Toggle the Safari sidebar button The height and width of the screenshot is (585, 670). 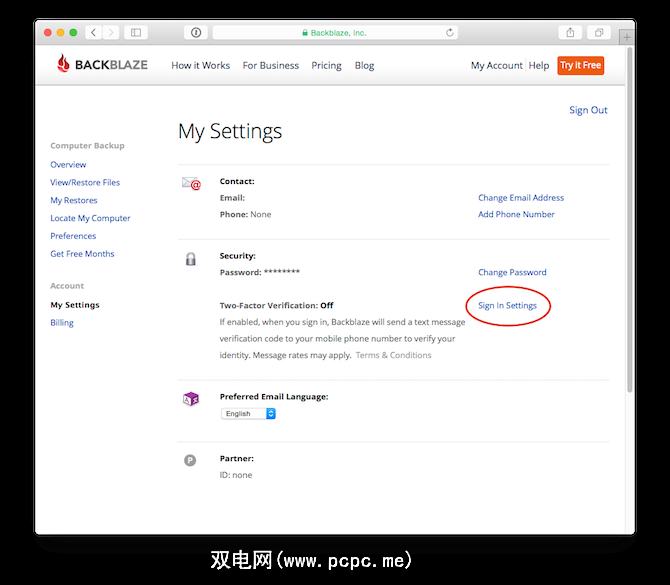[x=136, y=32]
